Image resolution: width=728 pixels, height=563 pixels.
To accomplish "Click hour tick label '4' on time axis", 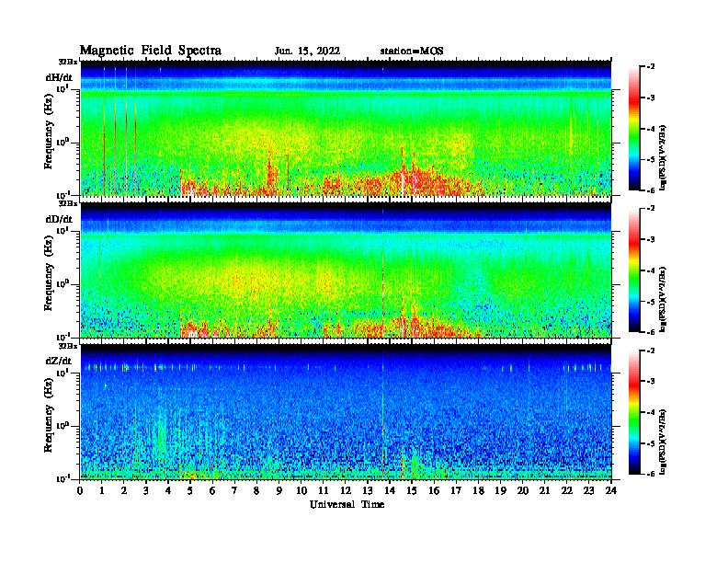I will [x=168, y=490].
